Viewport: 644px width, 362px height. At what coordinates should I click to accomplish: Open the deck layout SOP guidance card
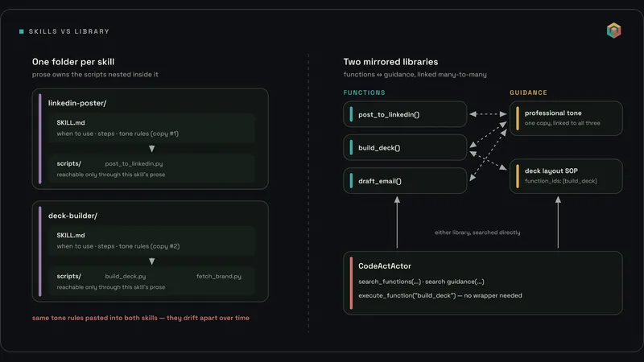566,176
